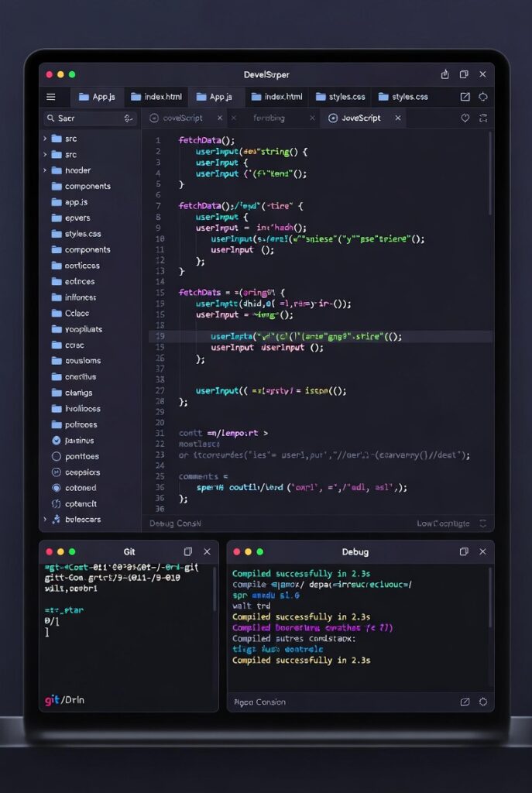Image resolution: width=532 pixels, height=793 pixels.
Task: Click in the Sacr search field
Action: point(90,118)
